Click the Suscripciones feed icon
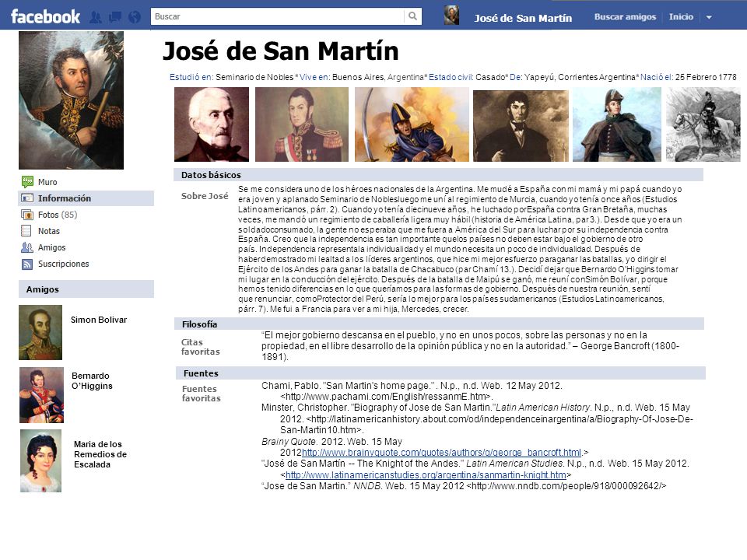This screenshot has height=560, width=747. coord(27,264)
